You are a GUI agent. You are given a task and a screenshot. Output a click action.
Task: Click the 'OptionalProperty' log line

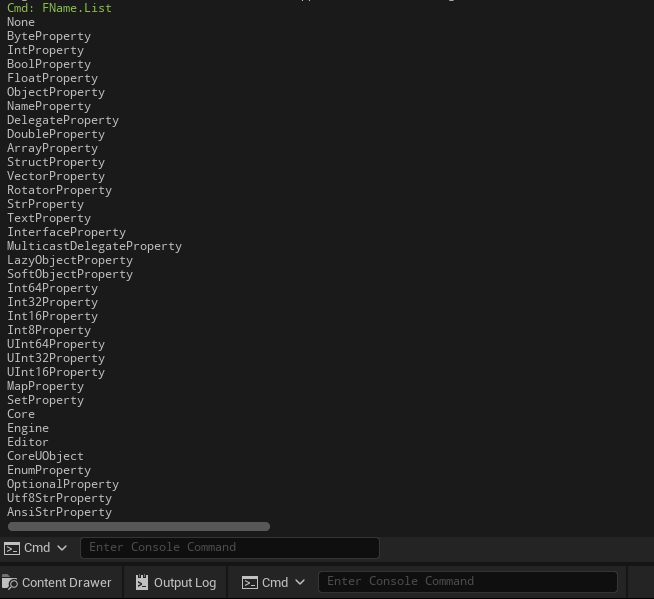63,484
